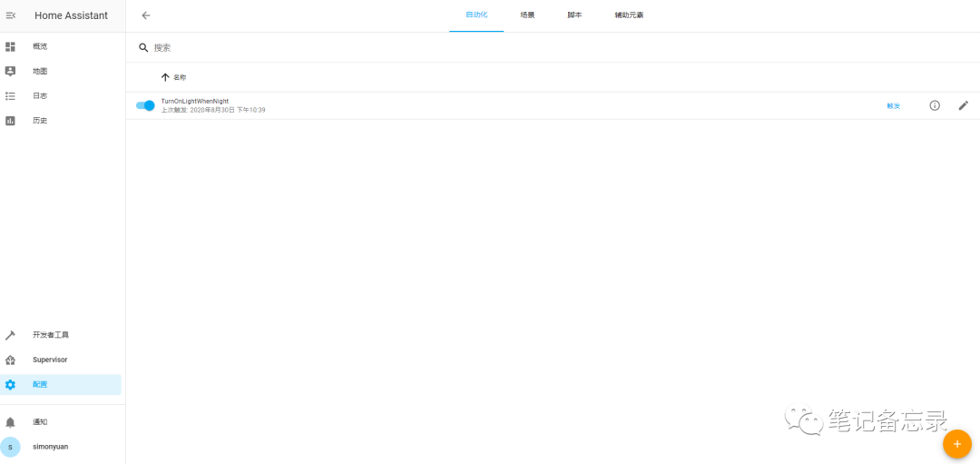Click the TurnOnLightWhenNight automation name
The image size is (980, 464).
[195, 102]
